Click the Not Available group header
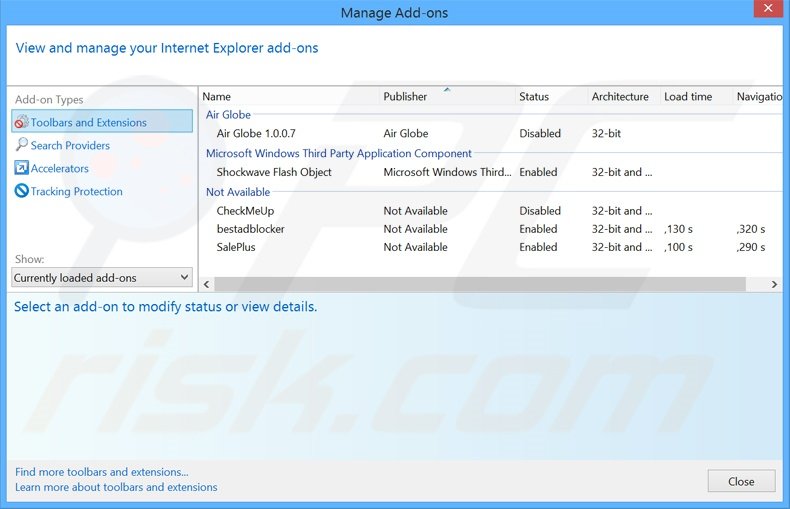 [238, 192]
